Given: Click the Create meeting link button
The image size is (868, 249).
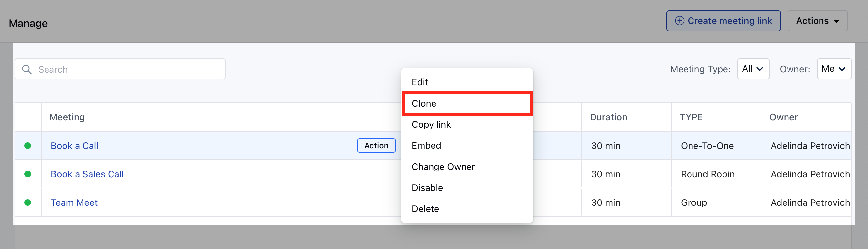Looking at the screenshot, I should (x=723, y=21).
